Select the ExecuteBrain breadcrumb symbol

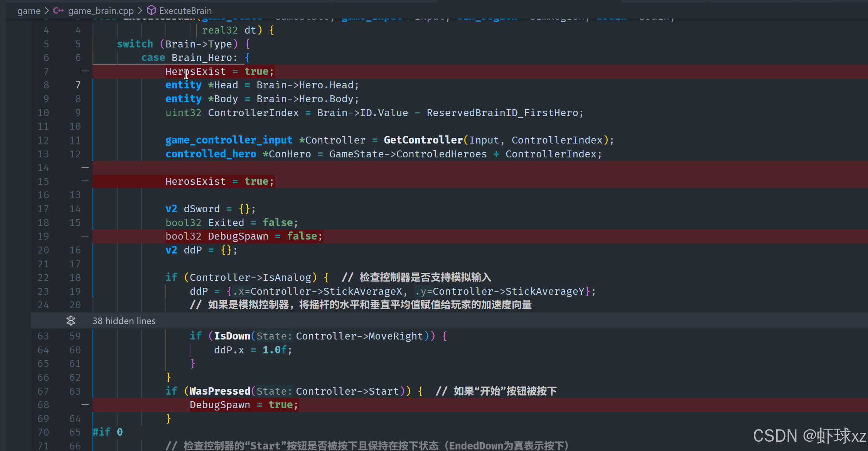tap(185, 11)
